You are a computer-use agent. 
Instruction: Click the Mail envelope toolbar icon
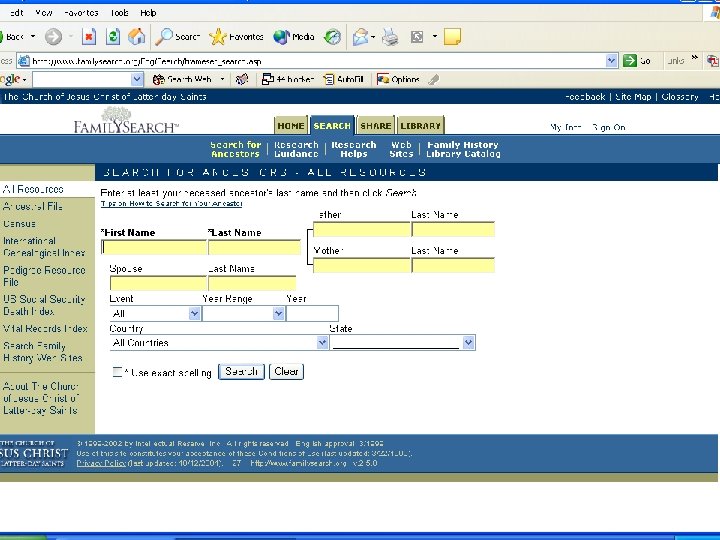coord(361,37)
